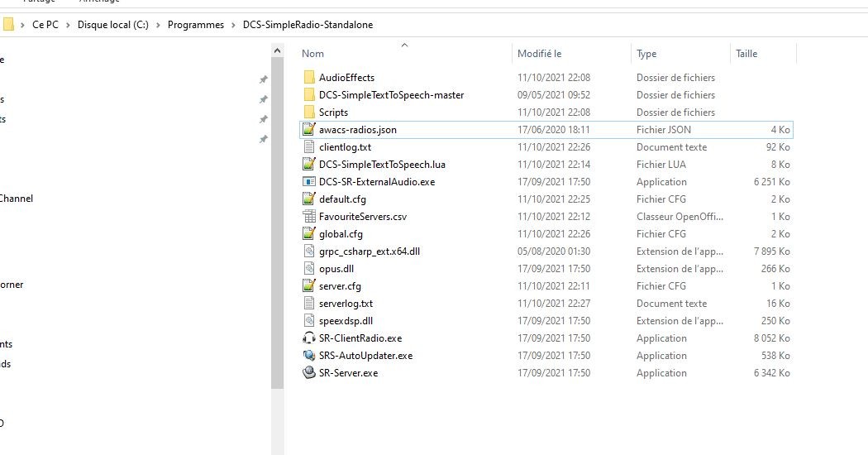
Task: Click the SR-ClientRadio.exe headset icon
Action: pos(309,338)
